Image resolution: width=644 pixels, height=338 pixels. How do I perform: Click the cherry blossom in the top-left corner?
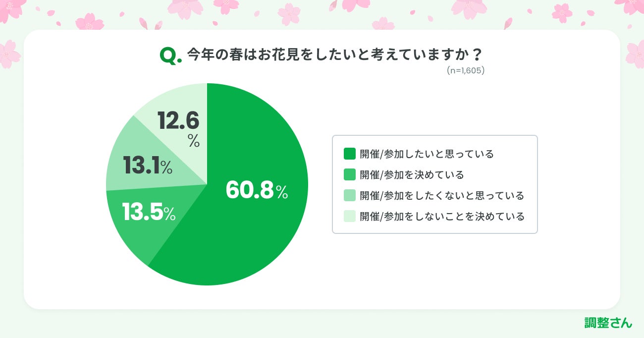(x=11, y=10)
